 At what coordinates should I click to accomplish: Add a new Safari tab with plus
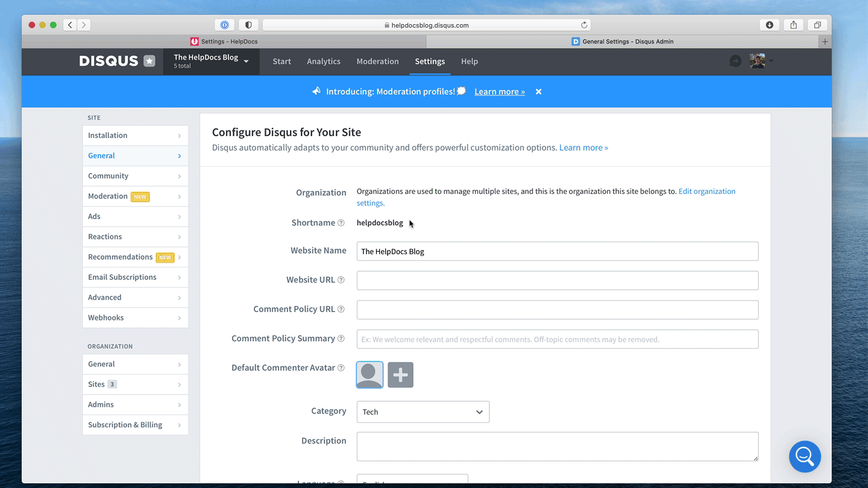click(825, 42)
